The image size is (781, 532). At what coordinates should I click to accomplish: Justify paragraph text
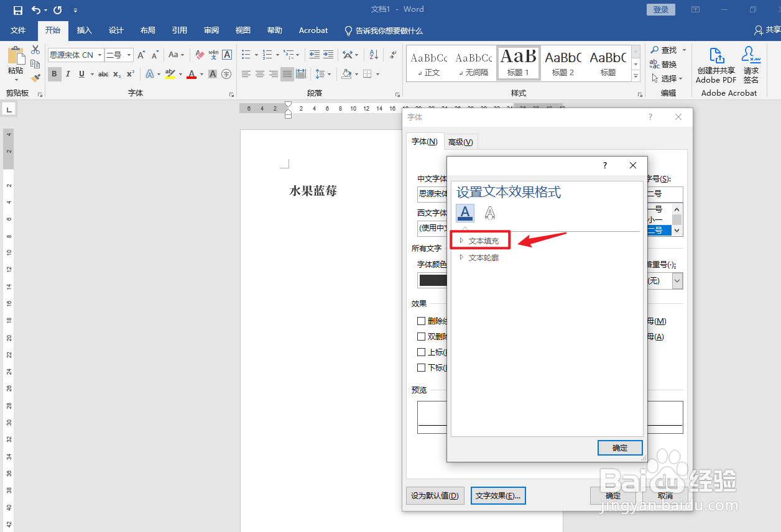point(287,74)
